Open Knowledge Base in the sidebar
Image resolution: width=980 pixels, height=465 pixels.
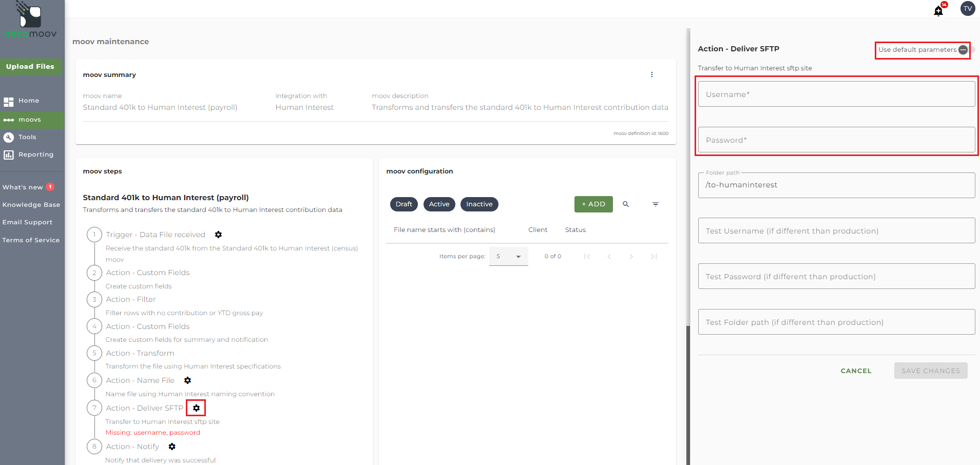31,205
